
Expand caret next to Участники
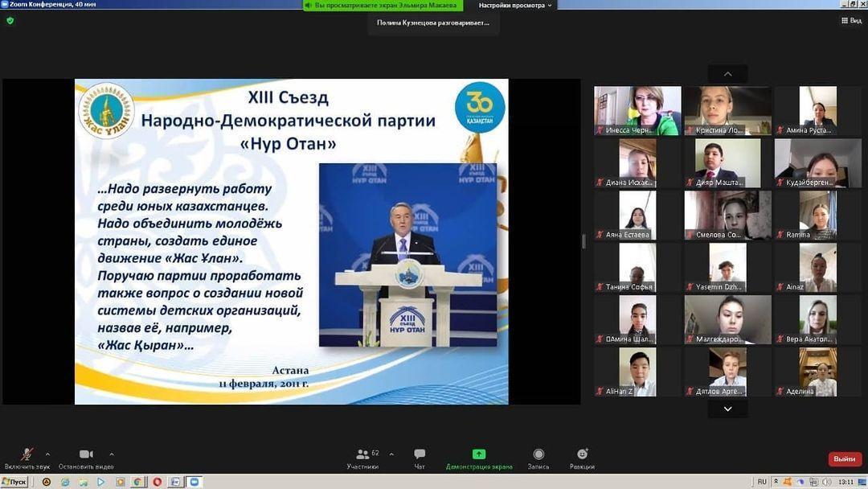(391, 454)
